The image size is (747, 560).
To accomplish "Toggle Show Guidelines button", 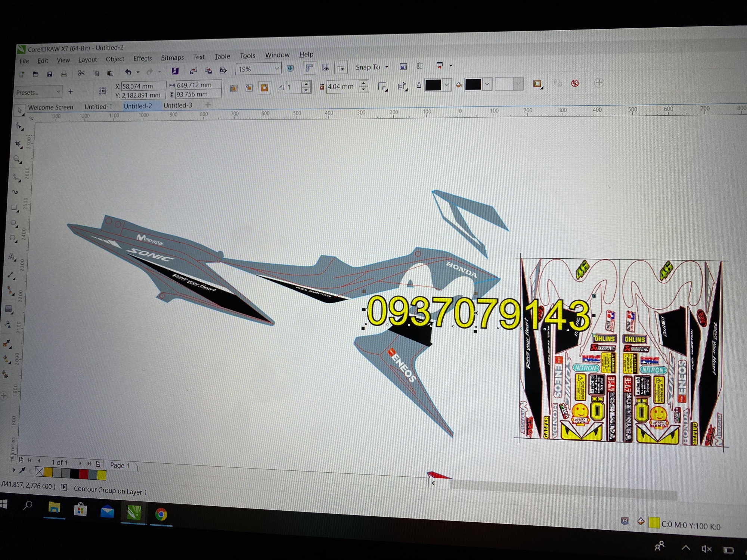I will coord(341,67).
